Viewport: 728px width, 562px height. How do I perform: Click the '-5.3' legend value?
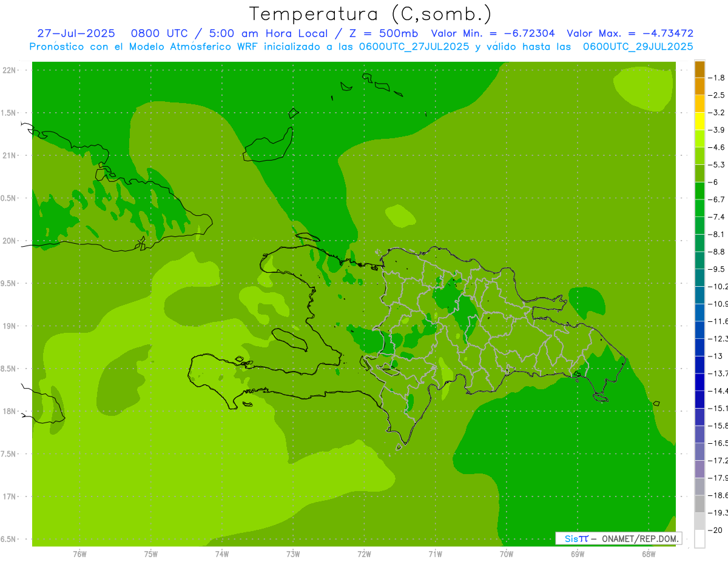pyautogui.click(x=716, y=165)
